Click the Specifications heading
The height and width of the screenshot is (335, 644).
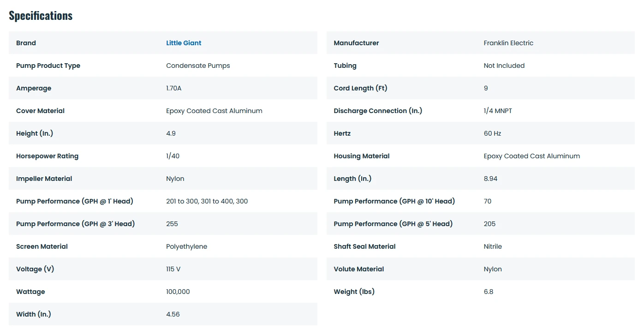tap(41, 16)
